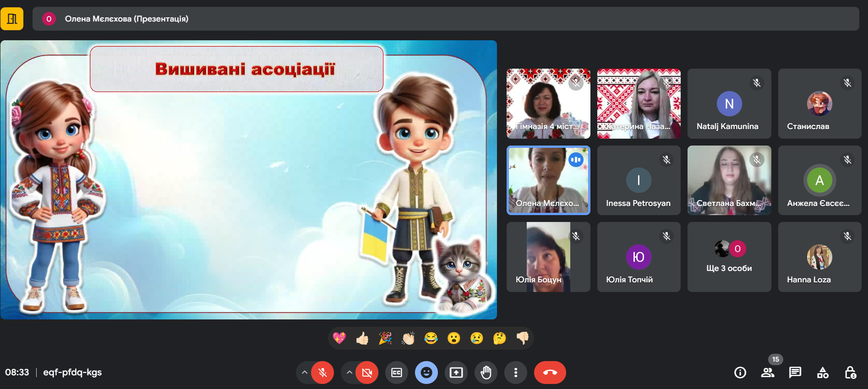Click the emoji reactions button
Screen dimensions: 868x389
tap(426, 373)
